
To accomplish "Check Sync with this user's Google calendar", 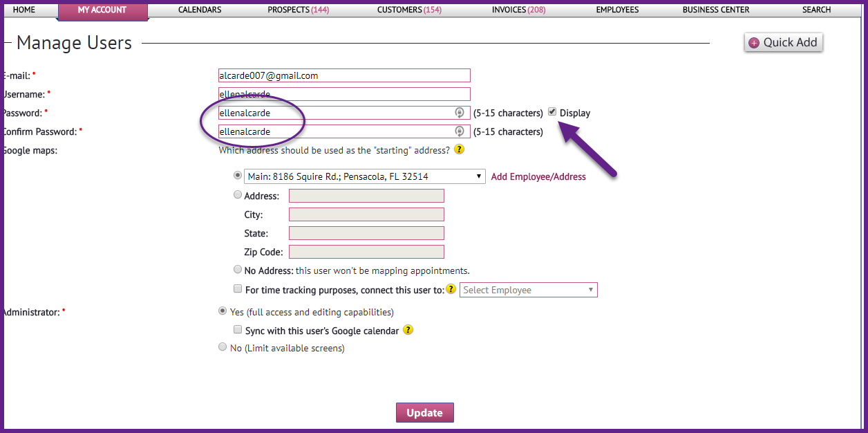I will click(238, 330).
